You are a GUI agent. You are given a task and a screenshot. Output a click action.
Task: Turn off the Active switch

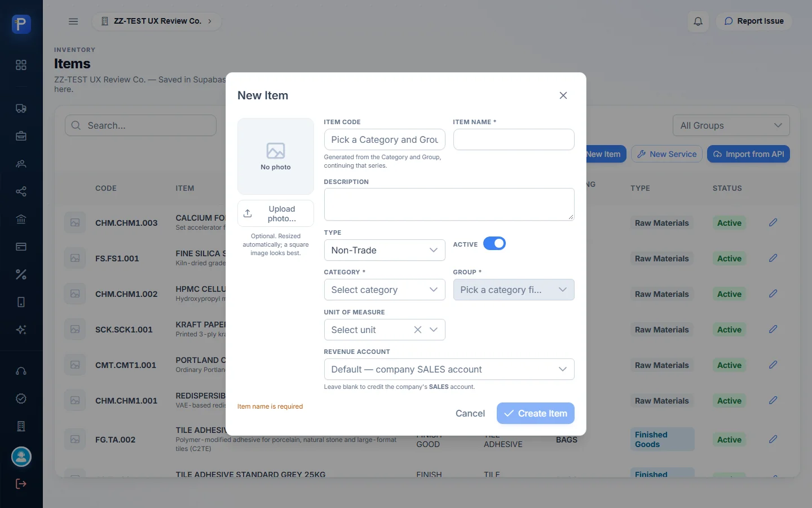point(495,243)
